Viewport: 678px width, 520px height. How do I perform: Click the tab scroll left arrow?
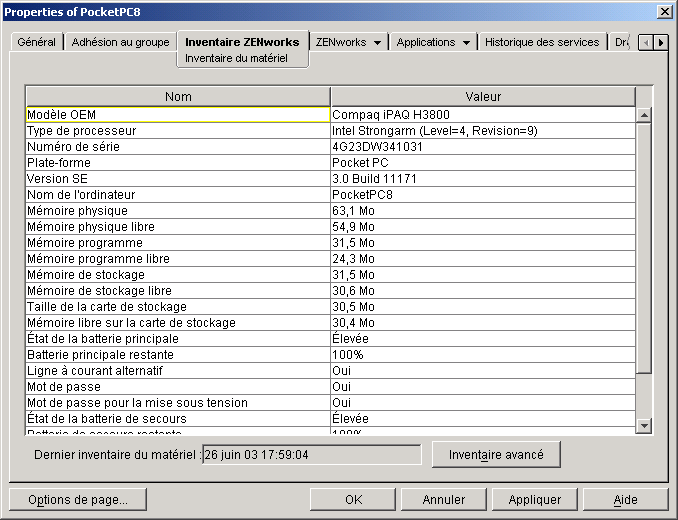pos(646,43)
